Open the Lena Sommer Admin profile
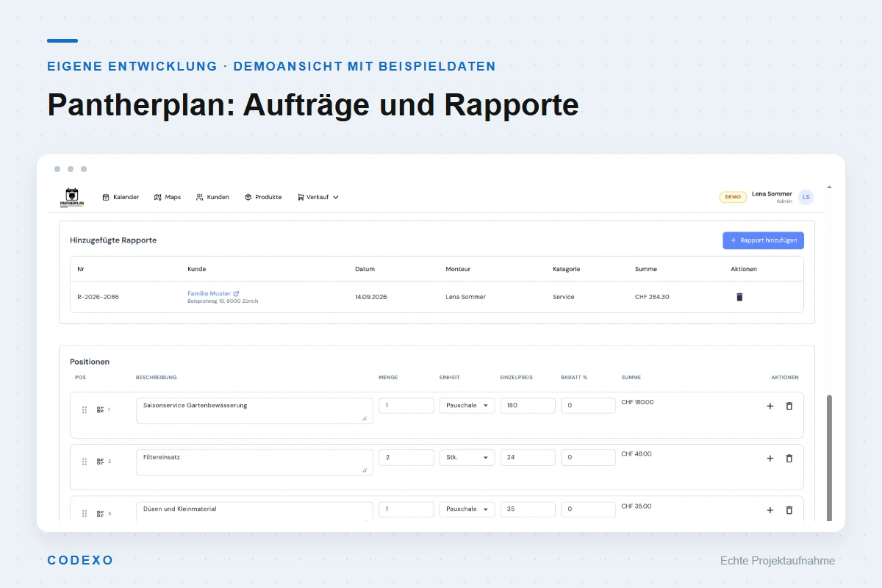 point(772,197)
